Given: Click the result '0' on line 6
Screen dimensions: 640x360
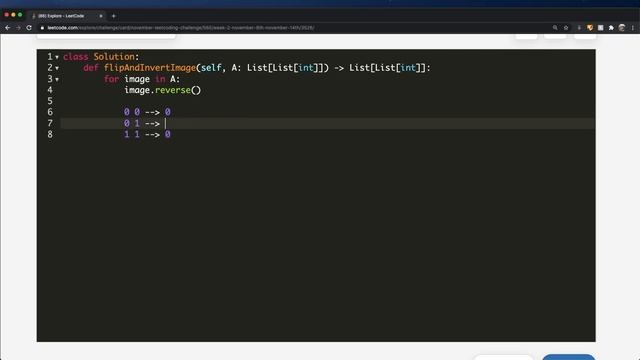Looking at the screenshot, I should (x=168, y=112).
